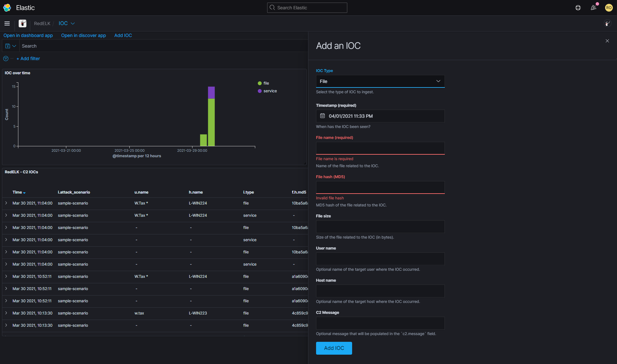Click the Time column sort arrow
This screenshot has width=617, height=364.
[24, 193]
